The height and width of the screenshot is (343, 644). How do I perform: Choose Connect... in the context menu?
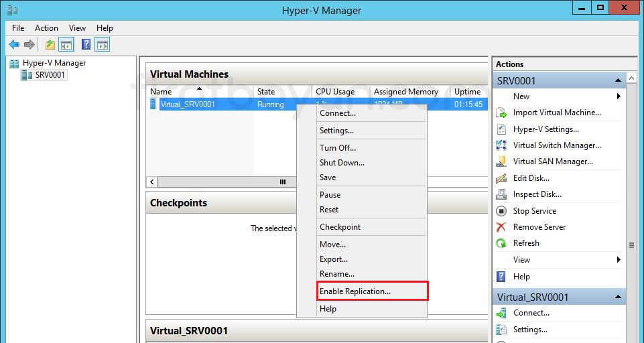[x=362, y=113]
